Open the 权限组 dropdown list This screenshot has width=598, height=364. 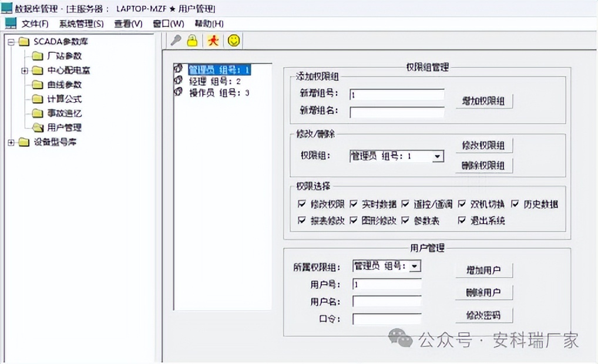pos(438,156)
